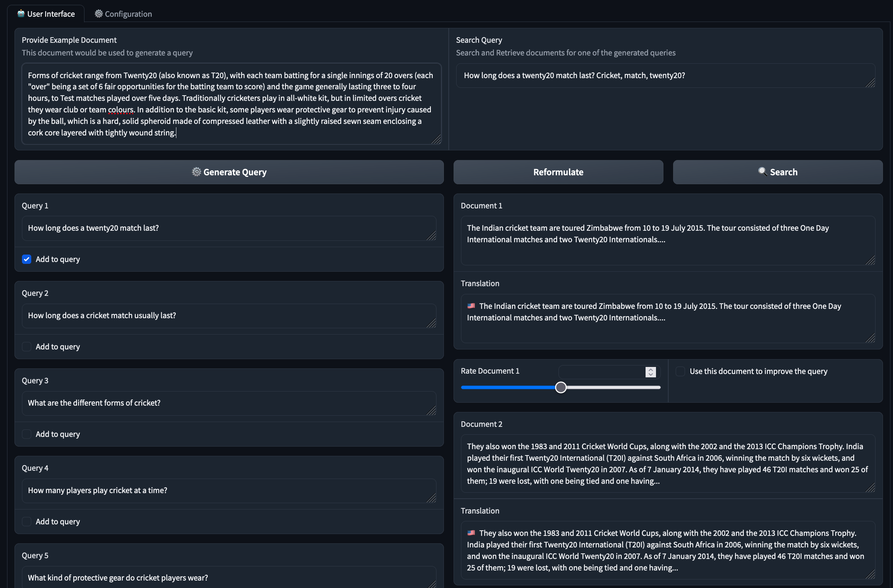Switch to the Configuration tab
The height and width of the screenshot is (588, 893).
123,14
